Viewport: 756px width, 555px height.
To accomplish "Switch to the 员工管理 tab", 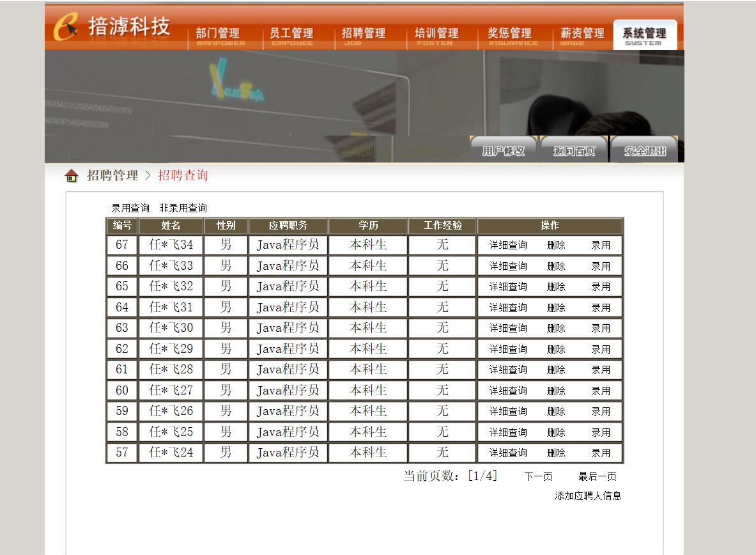I will coord(291,35).
